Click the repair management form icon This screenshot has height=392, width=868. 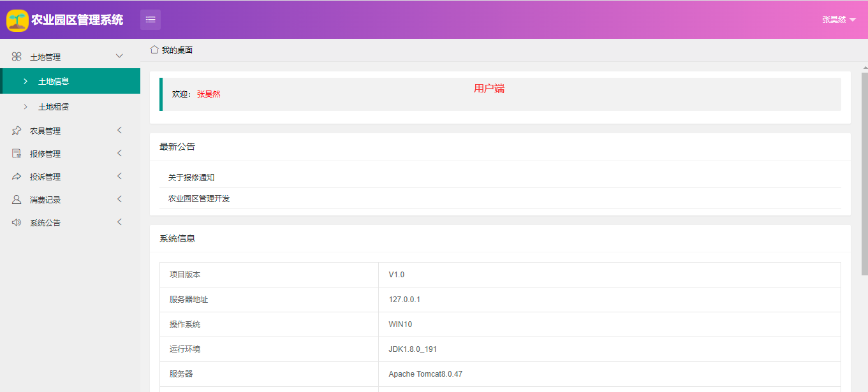(17, 154)
